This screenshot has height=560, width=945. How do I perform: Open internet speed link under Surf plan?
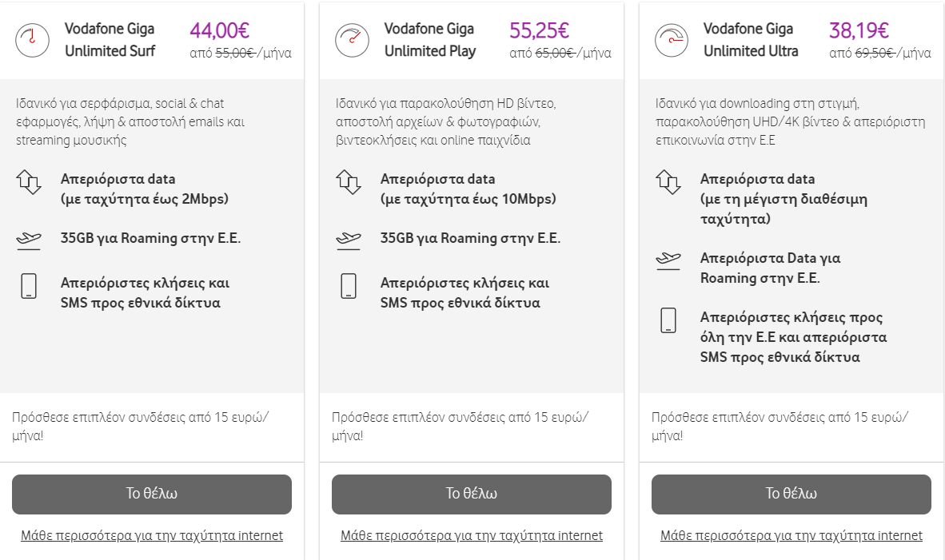152,535
